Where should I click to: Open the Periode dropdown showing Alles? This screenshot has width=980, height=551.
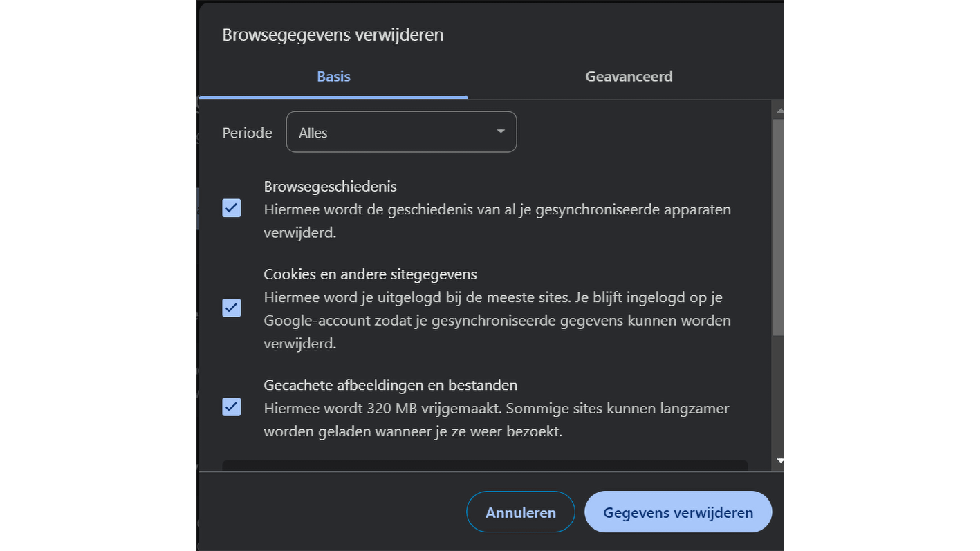point(401,132)
